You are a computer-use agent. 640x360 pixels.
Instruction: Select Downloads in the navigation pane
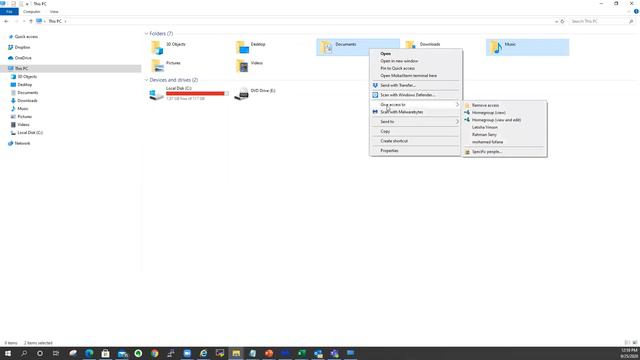coord(27,100)
